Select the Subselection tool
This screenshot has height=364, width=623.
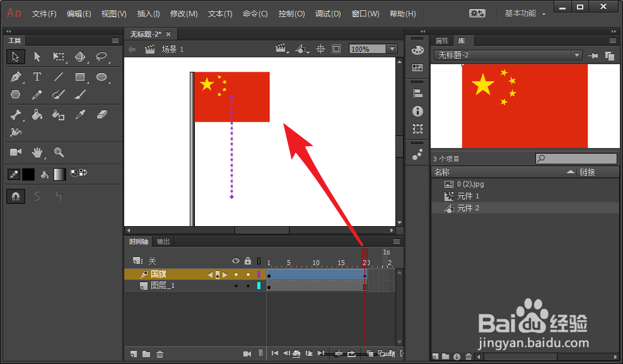click(37, 57)
